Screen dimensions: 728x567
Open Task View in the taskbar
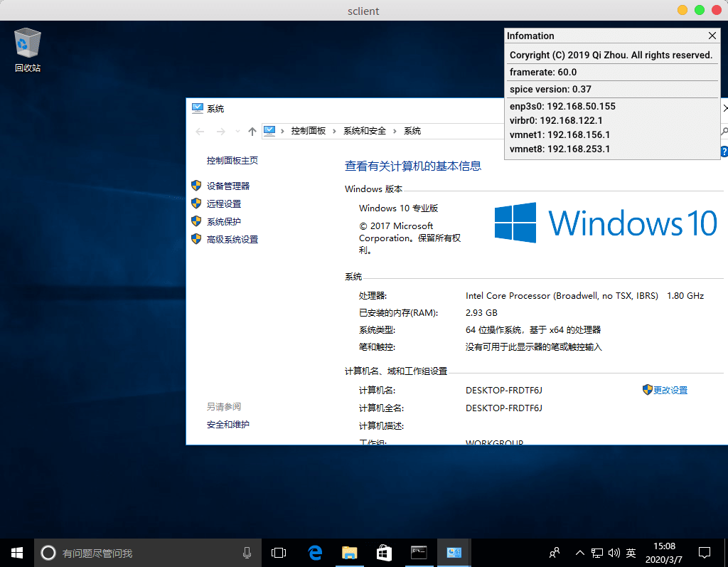[x=279, y=552]
